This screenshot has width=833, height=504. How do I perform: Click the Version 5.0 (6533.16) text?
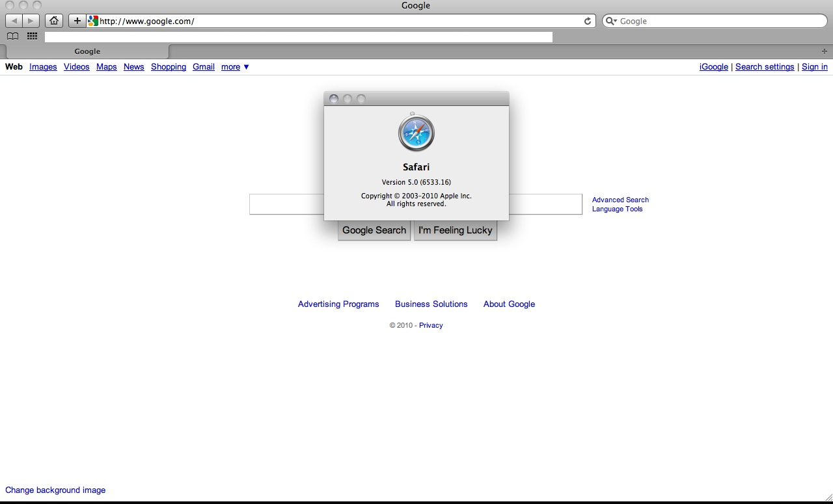click(416, 182)
